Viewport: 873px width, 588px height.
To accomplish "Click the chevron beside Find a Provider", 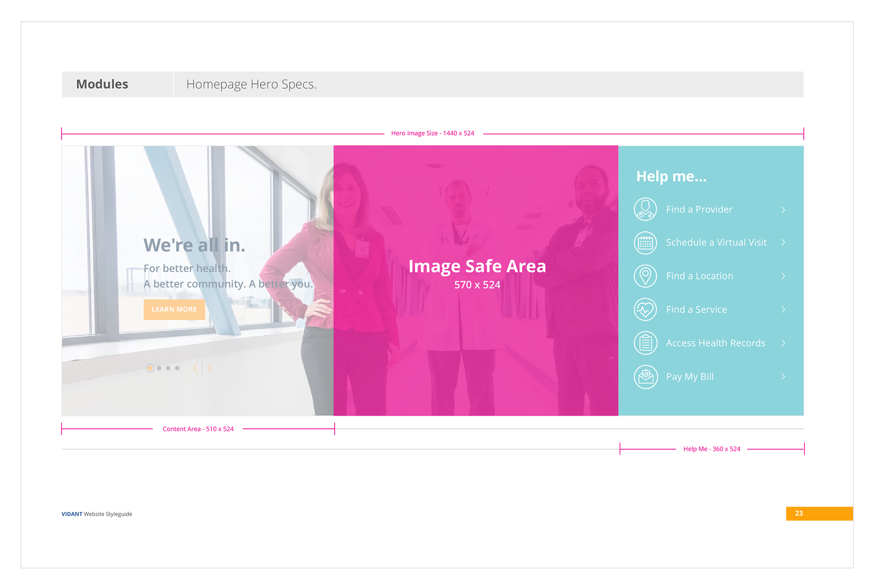I will pyautogui.click(x=783, y=210).
